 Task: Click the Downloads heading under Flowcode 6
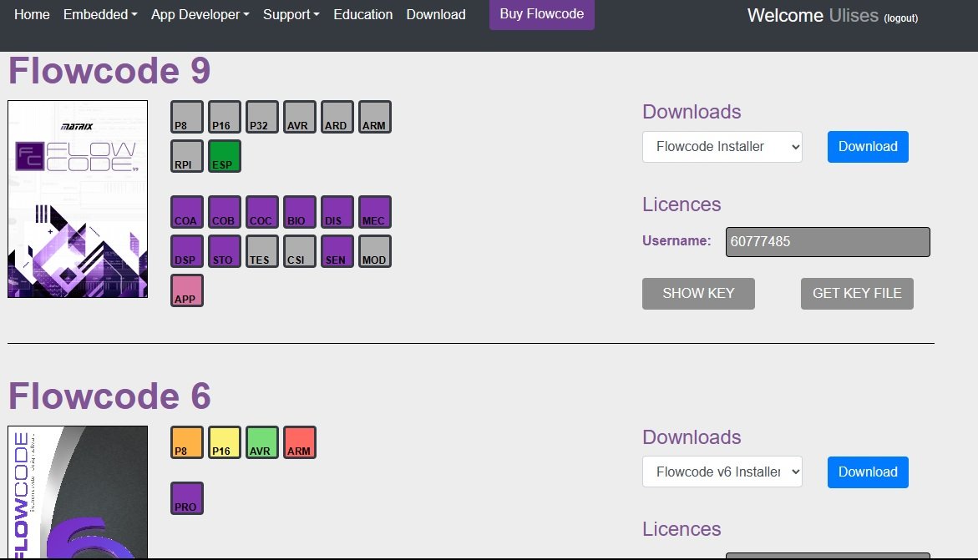(x=692, y=437)
